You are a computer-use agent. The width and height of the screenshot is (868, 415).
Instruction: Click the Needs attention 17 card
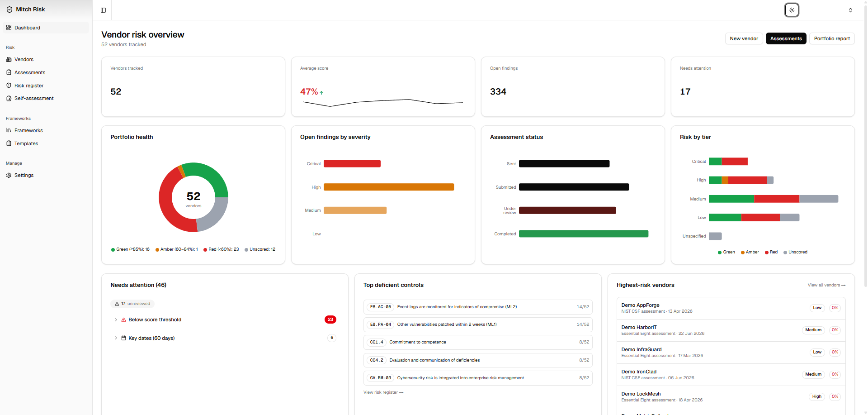coord(763,86)
